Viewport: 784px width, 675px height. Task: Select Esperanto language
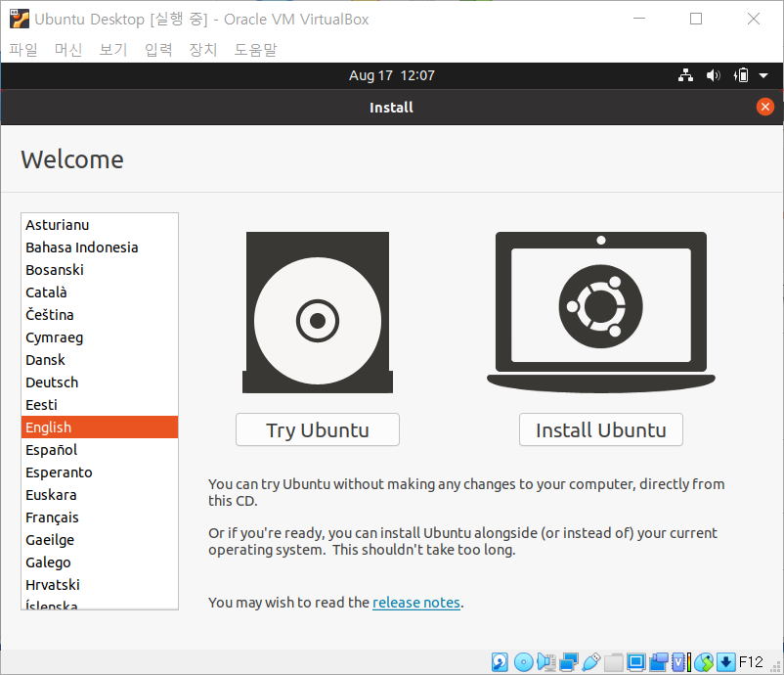pos(100,472)
